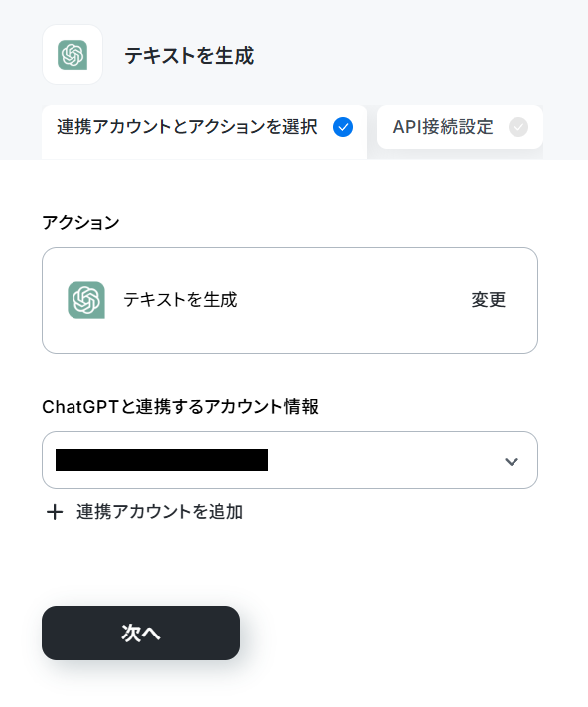
Task: Open the ChatGPT linked account selector
Action: 290,460
